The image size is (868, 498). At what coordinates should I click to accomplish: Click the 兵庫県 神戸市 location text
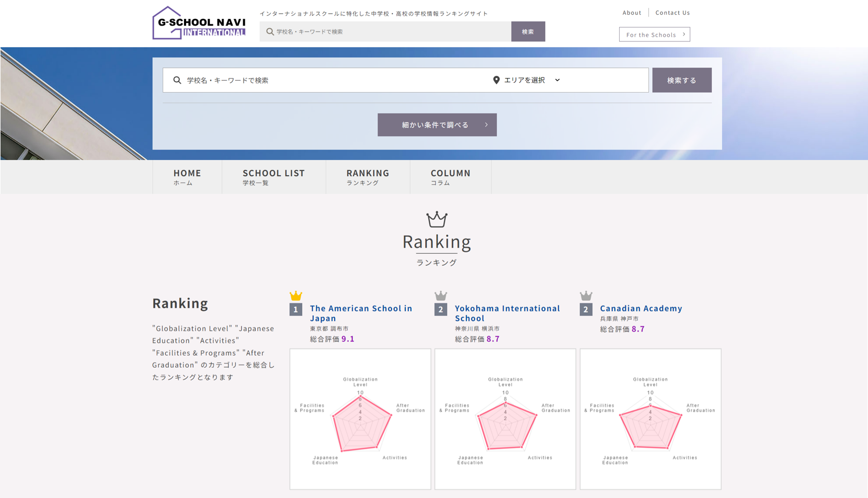pos(619,319)
